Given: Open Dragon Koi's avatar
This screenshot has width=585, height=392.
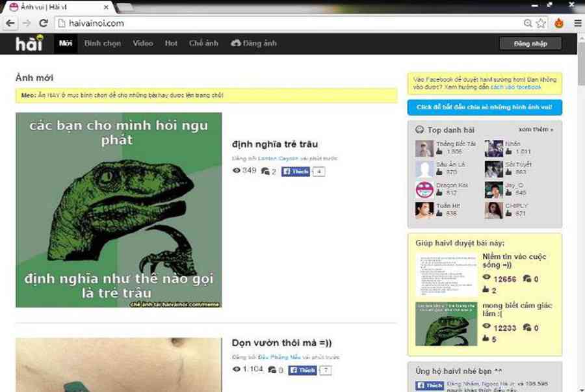Looking at the screenshot, I should pos(424,189).
